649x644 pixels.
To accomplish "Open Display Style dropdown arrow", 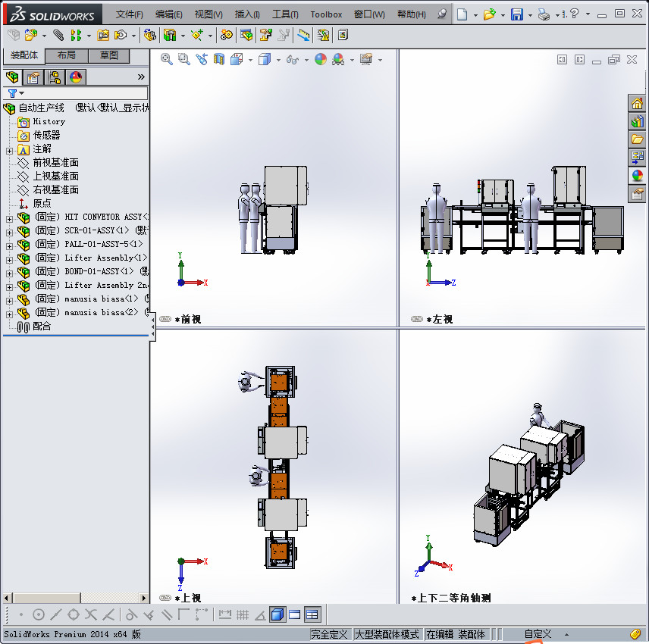I will [278, 60].
